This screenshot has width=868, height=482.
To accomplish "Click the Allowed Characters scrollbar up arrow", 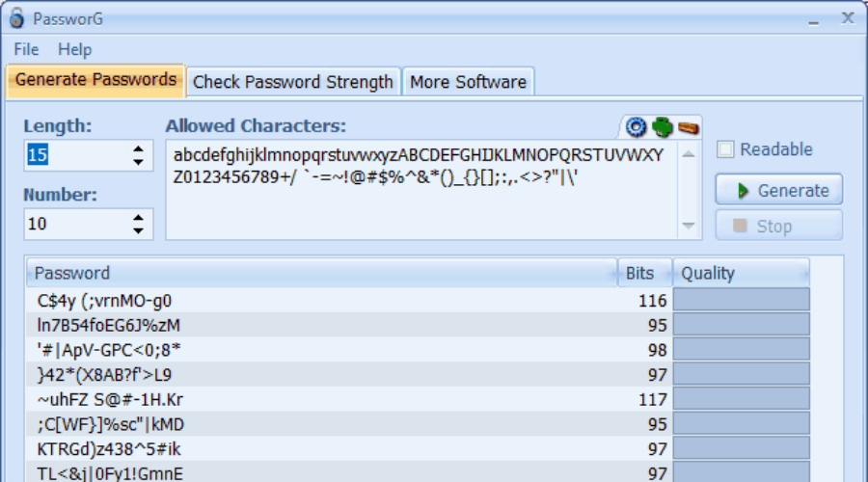I will click(x=688, y=154).
